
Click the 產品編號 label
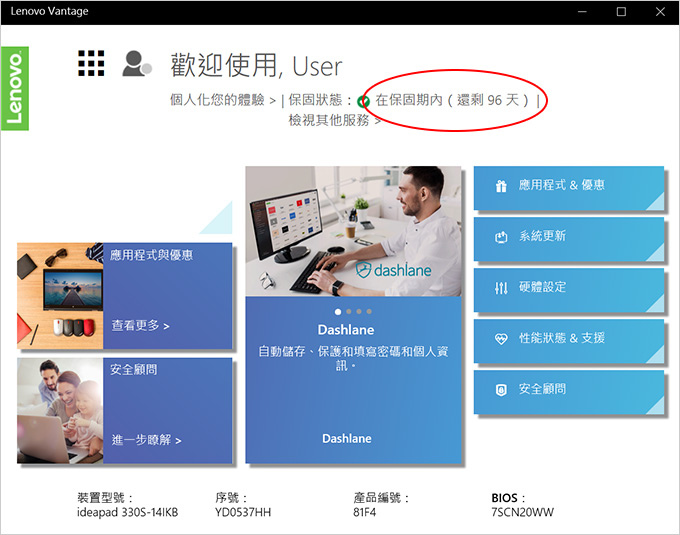381,498
